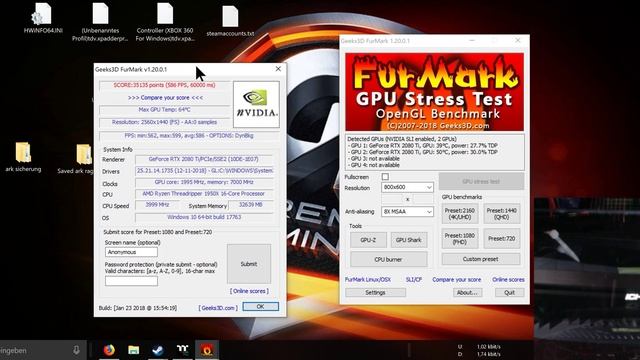This screenshot has width=640, height=360.
Task: Select the steamaccounts.txt desktop file
Action: [x=230, y=21]
